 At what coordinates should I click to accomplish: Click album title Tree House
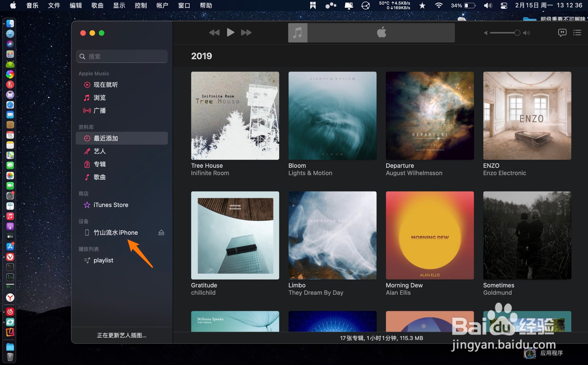(207, 166)
